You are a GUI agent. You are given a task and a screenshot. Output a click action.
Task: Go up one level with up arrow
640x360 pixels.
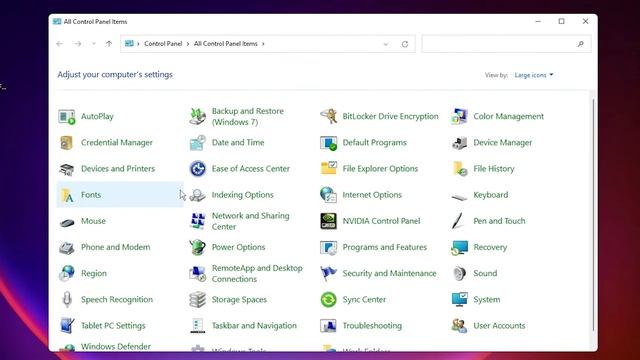pyautogui.click(x=109, y=44)
